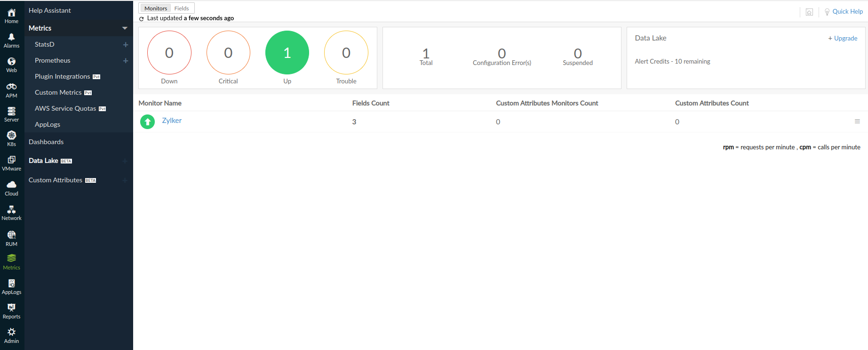This screenshot has width=868, height=350.
Task: Filter by Down status circle
Action: pyautogui.click(x=169, y=53)
